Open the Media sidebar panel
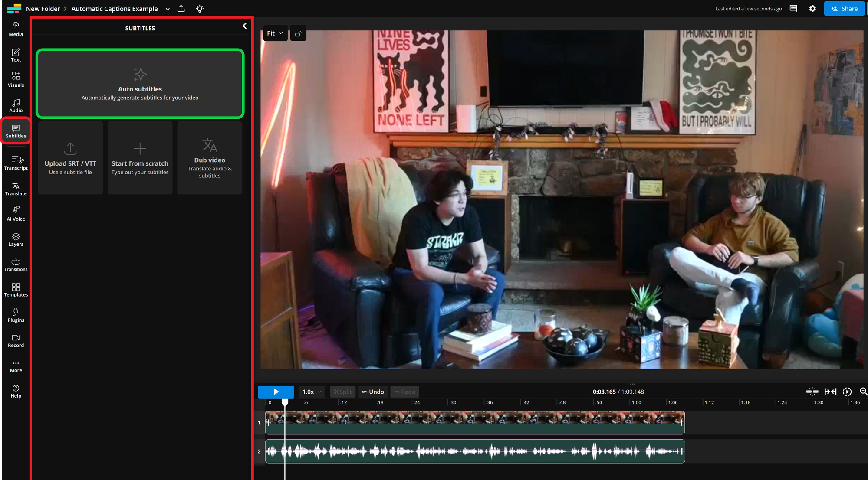Screen dimensions: 868x480 click(x=16, y=29)
